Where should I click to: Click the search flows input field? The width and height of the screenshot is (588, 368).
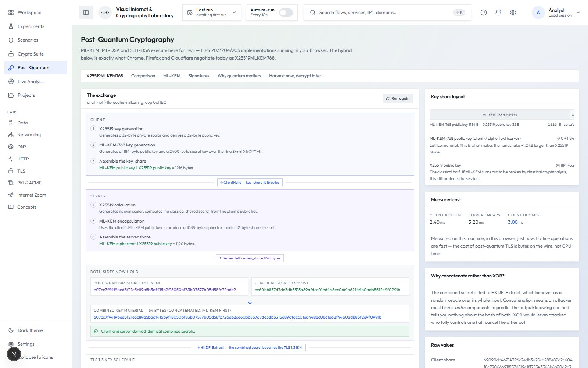[387, 13]
